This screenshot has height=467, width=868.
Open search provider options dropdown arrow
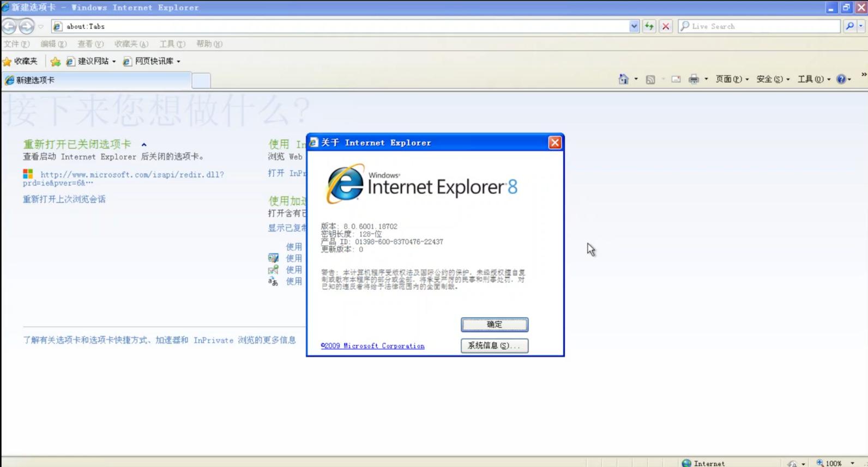click(x=861, y=26)
